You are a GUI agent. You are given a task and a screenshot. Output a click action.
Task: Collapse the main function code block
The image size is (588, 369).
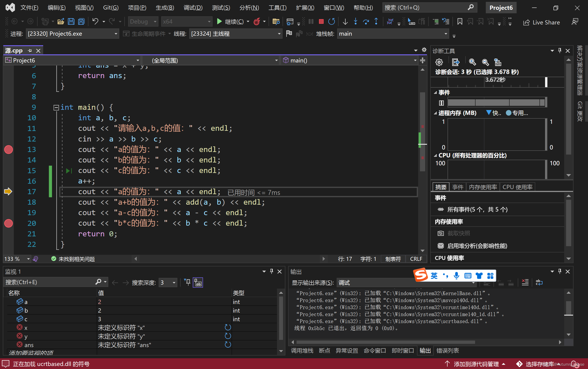pos(56,107)
